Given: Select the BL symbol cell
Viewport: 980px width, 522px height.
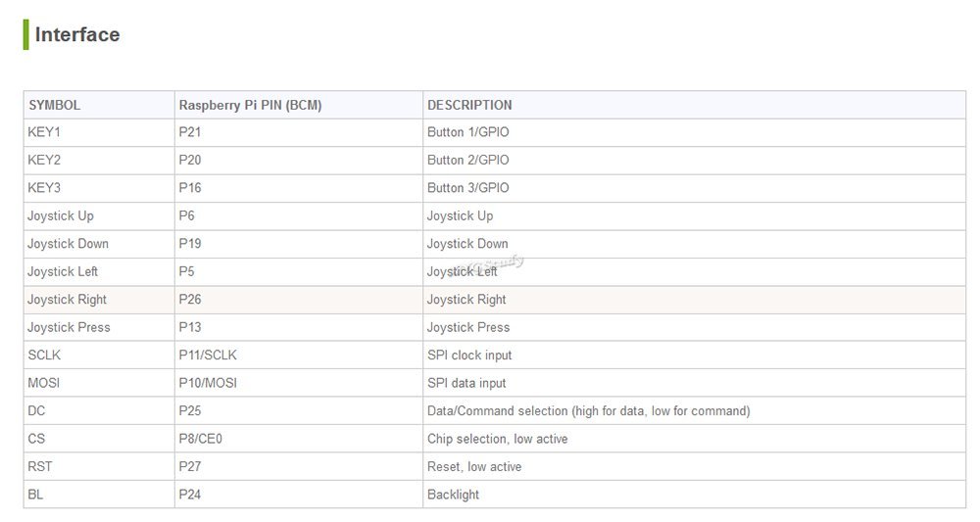Looking at the screenshot, I should (x=35, y=495).
